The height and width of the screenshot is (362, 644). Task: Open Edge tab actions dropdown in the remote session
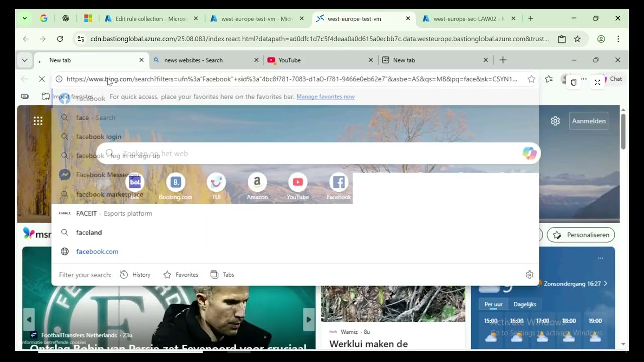24,60
